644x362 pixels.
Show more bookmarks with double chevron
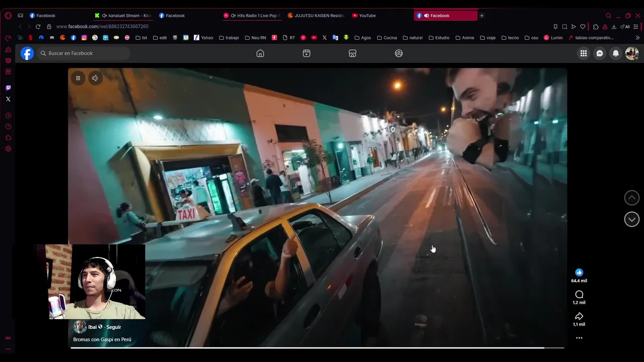coord(637,38)
